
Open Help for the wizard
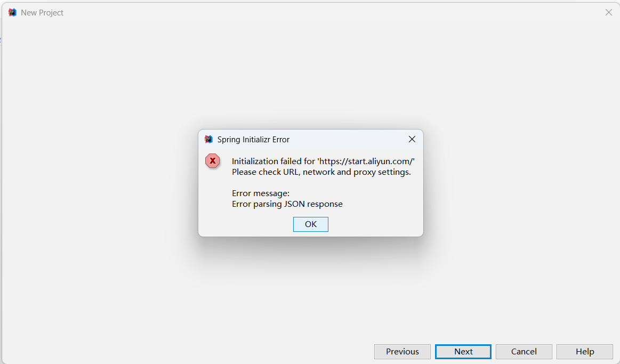point(584,351)
